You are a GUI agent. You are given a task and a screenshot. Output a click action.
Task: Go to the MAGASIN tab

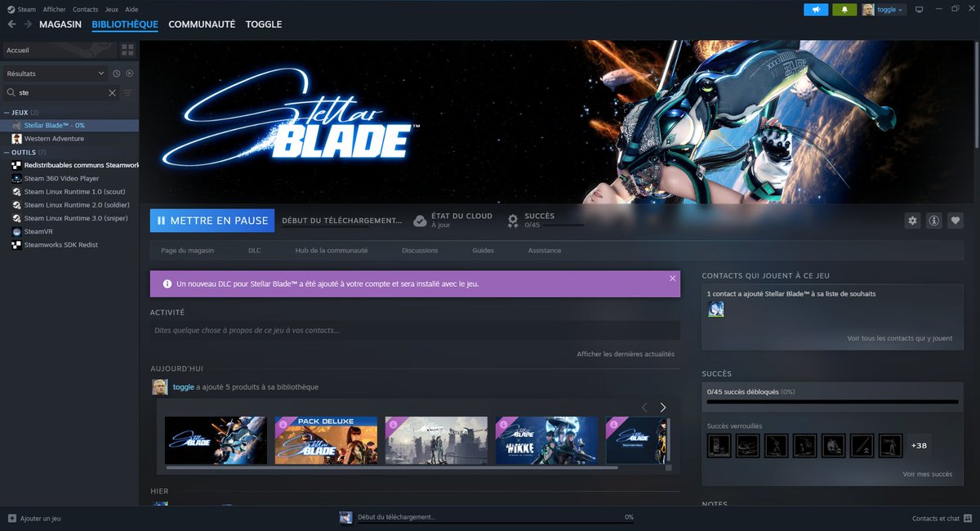point(60,25)
